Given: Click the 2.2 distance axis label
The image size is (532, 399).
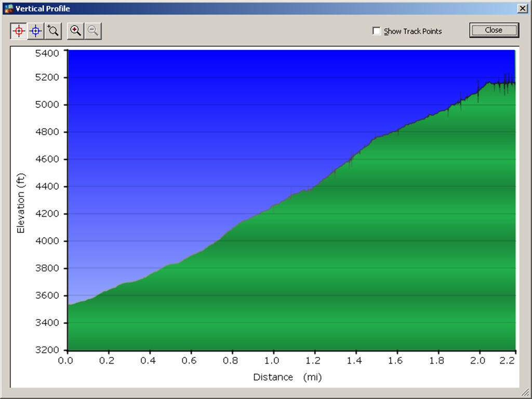Looking at the screenshot, I should [508, 361].
